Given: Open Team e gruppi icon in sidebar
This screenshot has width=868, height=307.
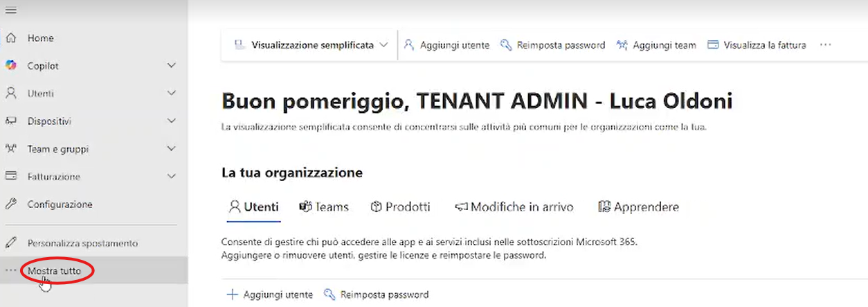Looking at the screenshot, I should [11, 149].
